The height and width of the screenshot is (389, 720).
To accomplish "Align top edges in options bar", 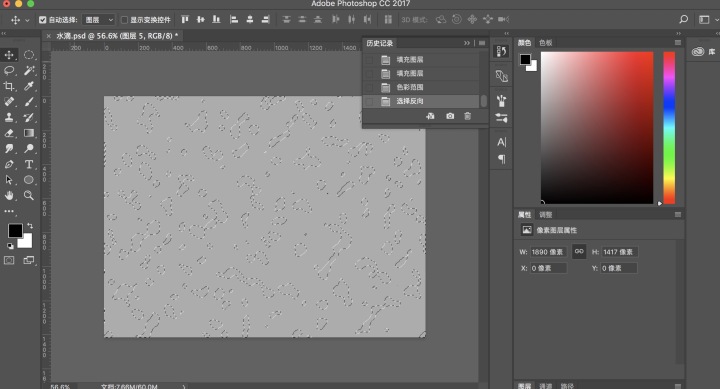I will (185, 19).
